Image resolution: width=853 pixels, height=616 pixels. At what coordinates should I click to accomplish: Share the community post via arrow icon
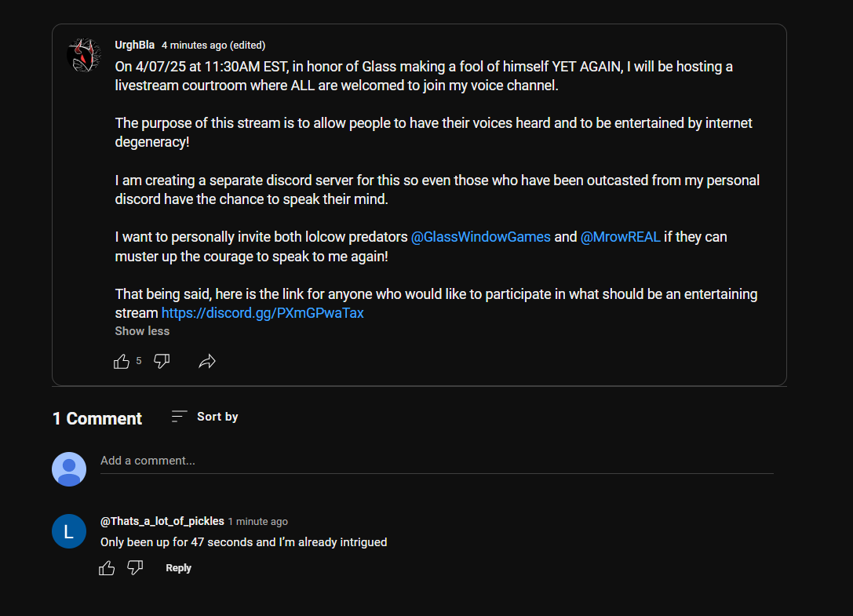pyautogui.click(x=207, y=361)
